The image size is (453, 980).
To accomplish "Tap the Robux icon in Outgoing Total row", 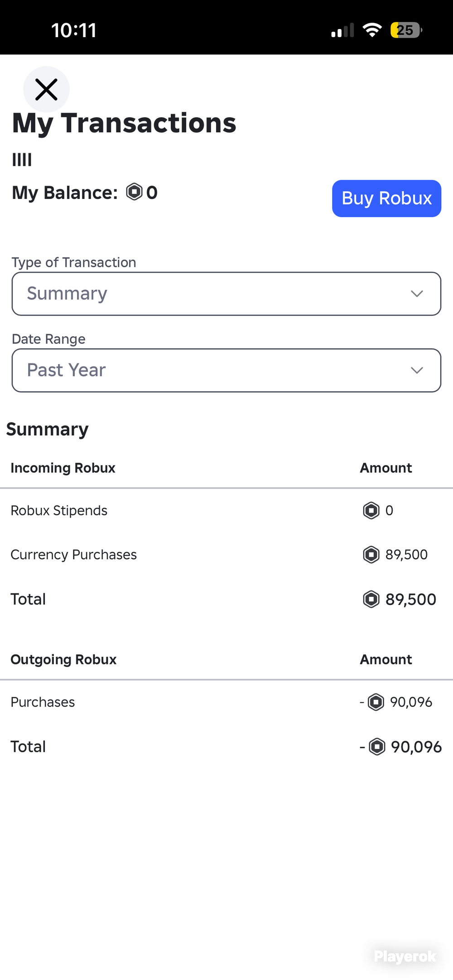I will 376,746.
